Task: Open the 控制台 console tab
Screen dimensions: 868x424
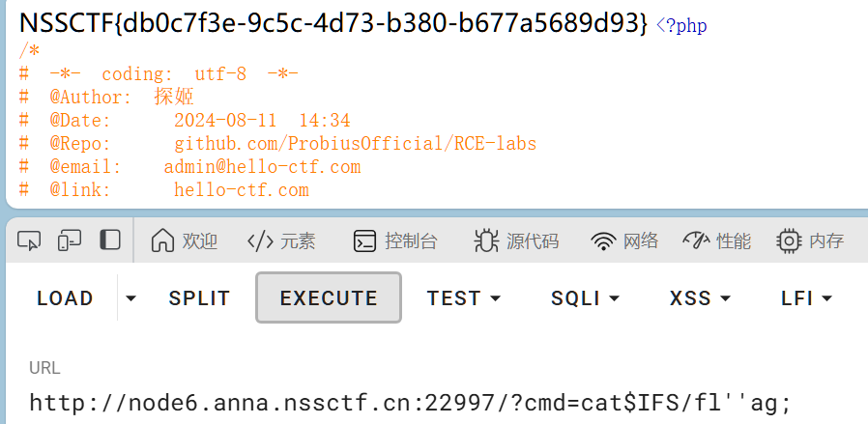Action: click(x=395, y=241)
